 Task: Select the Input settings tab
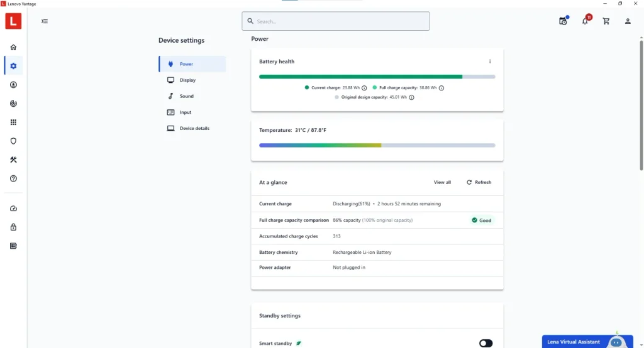pos(192,112)
